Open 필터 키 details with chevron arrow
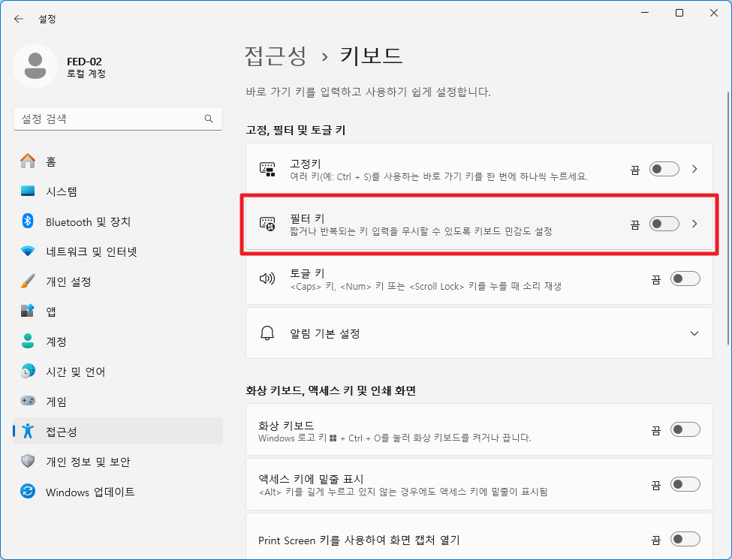The image size is (732, 560). coord(694,224)
